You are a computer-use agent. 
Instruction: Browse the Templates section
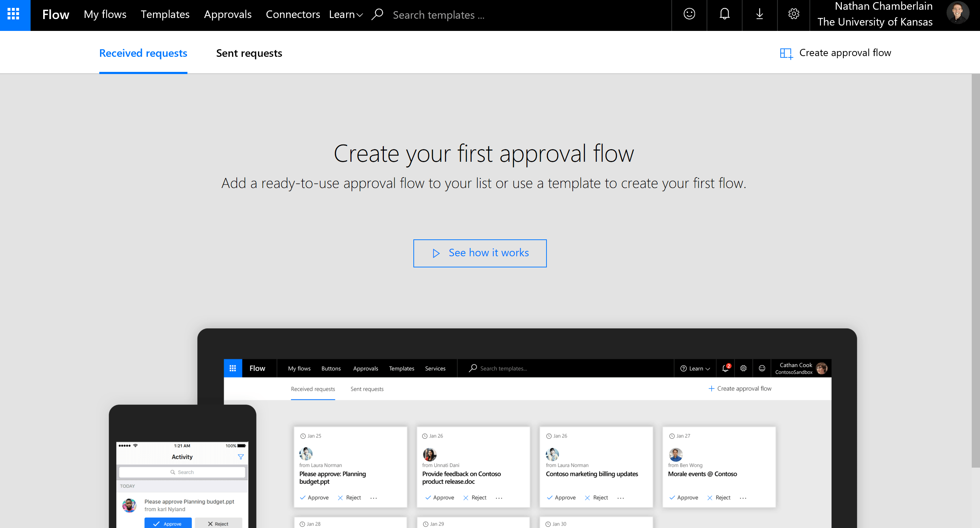coord(165,14)
